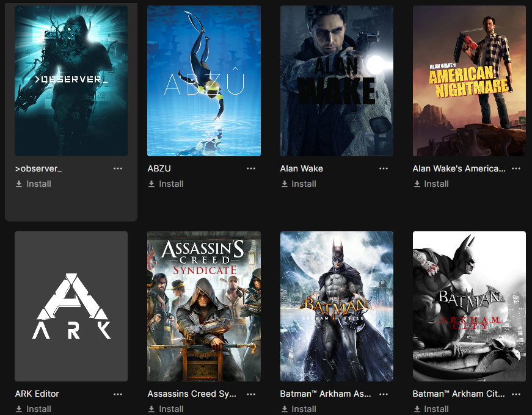
Task: Install Assassins Creed Syndicate
Action: tap(166, 410)
